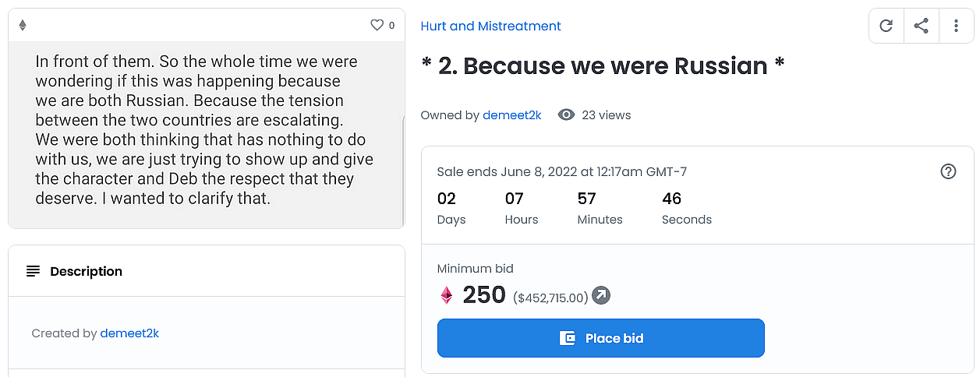The height and width of the screenshot is (377, 980).
Task: Click the favorites count next to the heart
Action: click(x=391, y=25)
